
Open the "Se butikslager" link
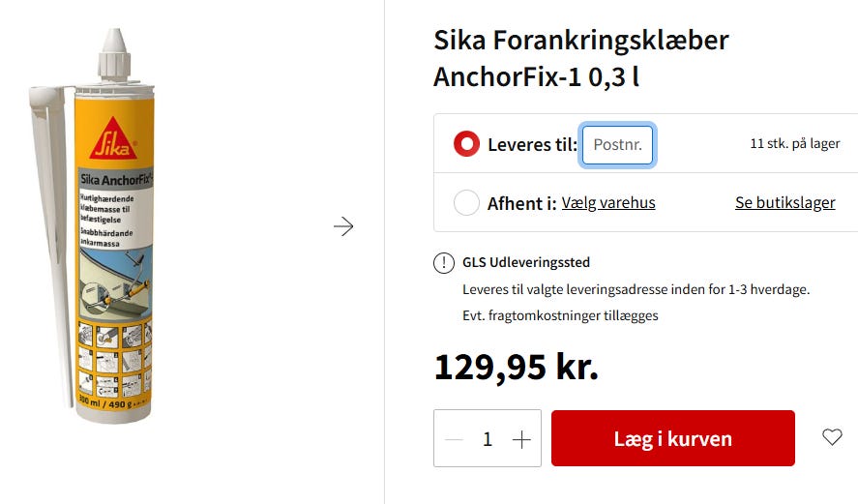(x=784, y=203)
